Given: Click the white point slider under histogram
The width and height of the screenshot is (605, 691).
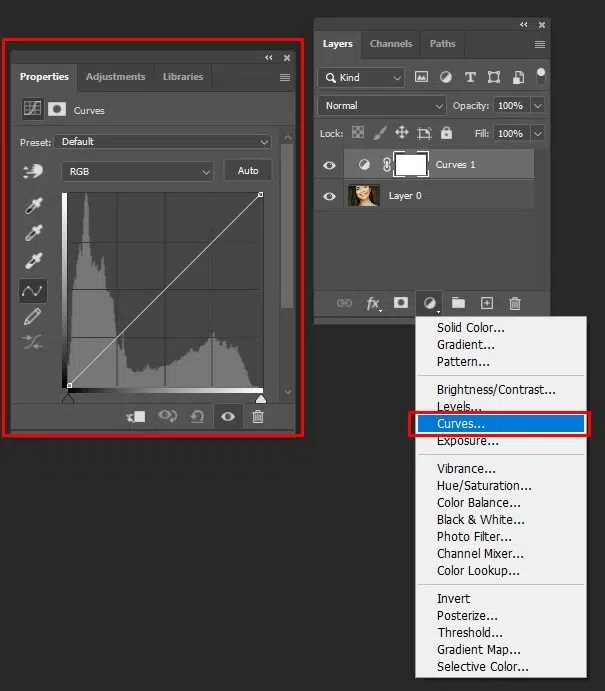Looking at the screenshot, I should (261, 399).
